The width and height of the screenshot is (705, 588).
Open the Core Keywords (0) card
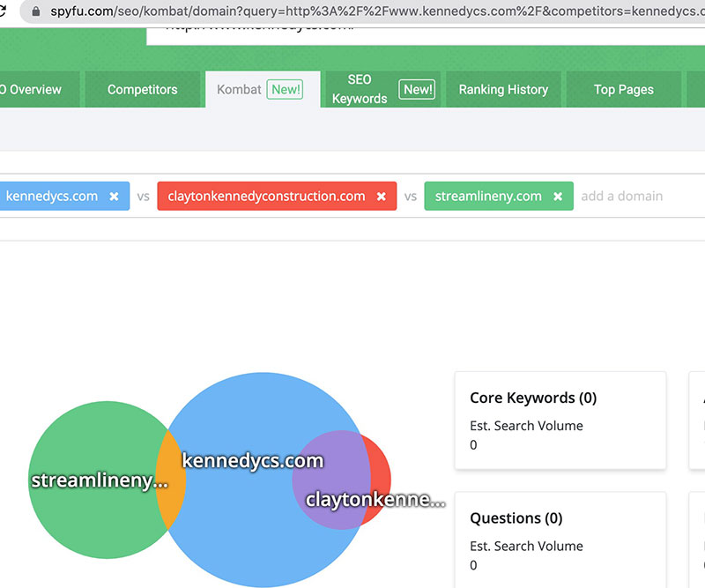tap(560, 421)
